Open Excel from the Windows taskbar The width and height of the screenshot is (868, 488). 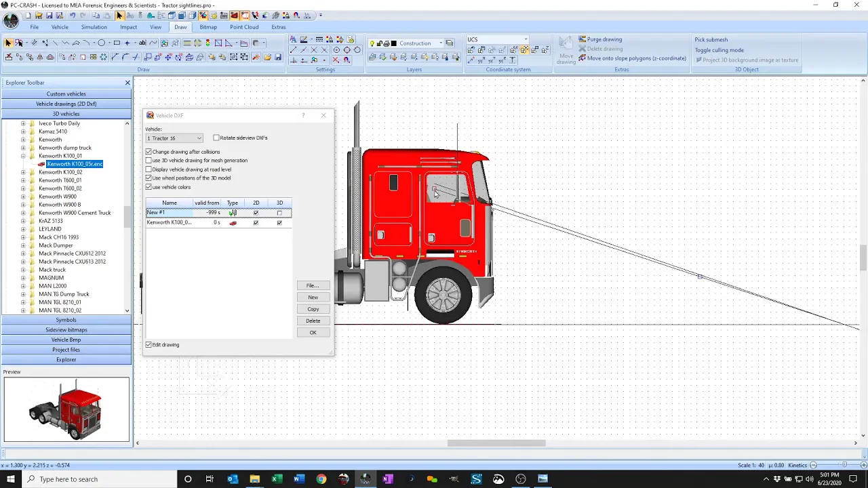(277, 479)
